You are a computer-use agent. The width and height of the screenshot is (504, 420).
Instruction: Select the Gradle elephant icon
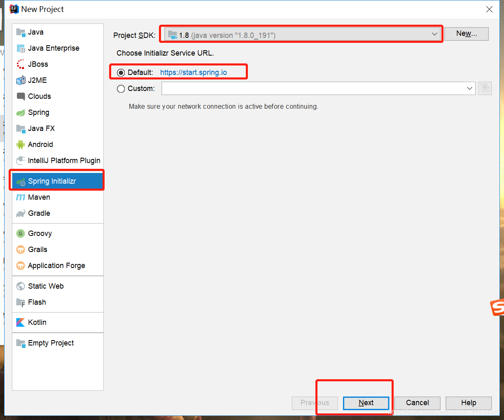point(21,213)
